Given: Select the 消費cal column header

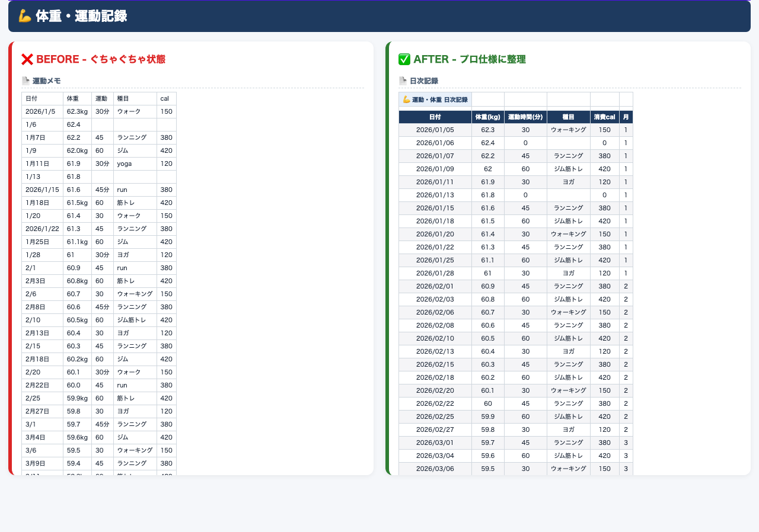Looking at the screenshot, I should coord(604,117).
